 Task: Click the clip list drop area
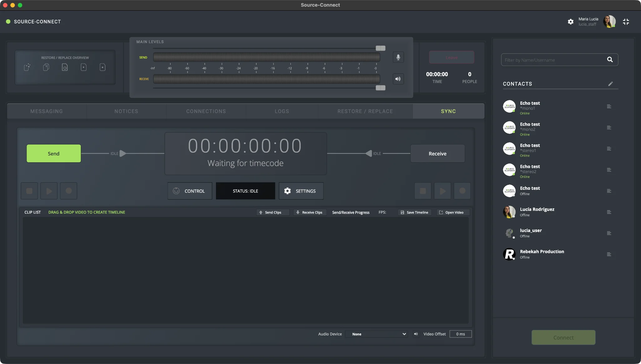point(246,270)
